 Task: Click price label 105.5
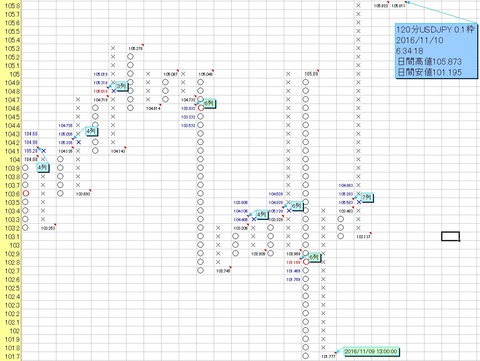click(x=12, y=32)
